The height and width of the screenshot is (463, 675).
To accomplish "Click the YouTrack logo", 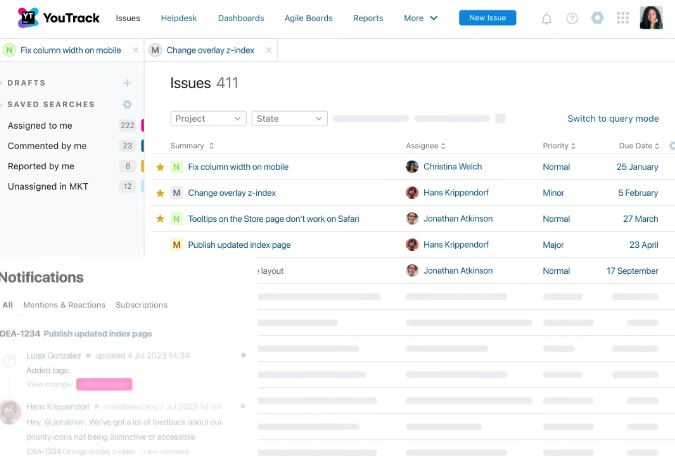I will [x=58, y=18].
